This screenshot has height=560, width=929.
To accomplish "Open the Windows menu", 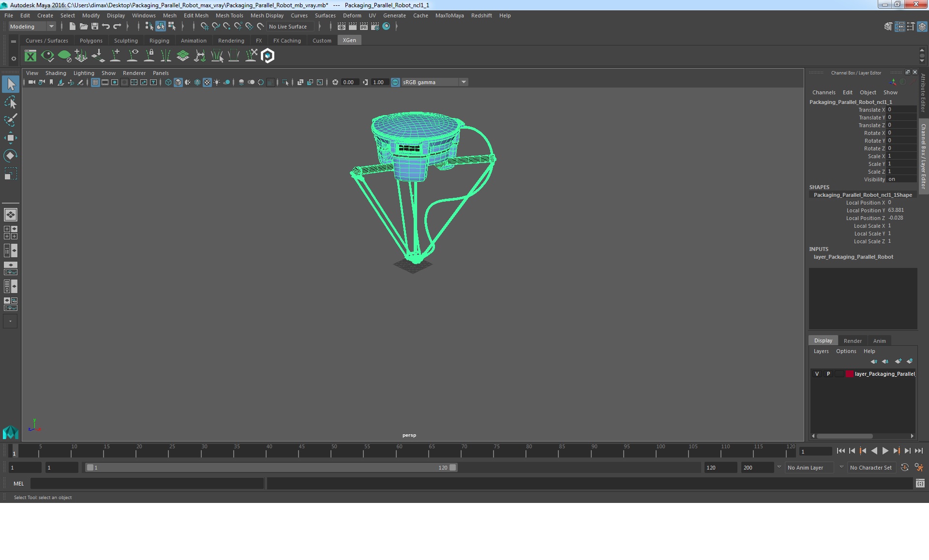I will click(x=144, y=15).
